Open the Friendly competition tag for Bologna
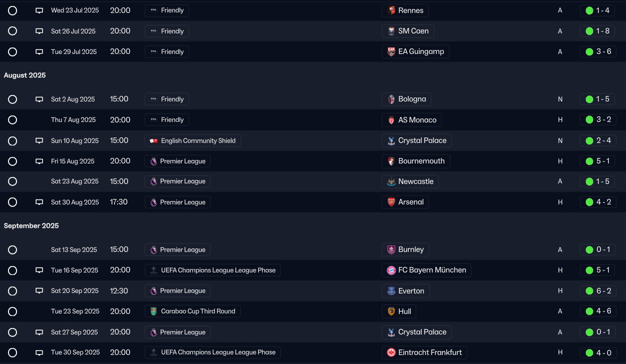The image size is (626, 364). tap(167, 99)
